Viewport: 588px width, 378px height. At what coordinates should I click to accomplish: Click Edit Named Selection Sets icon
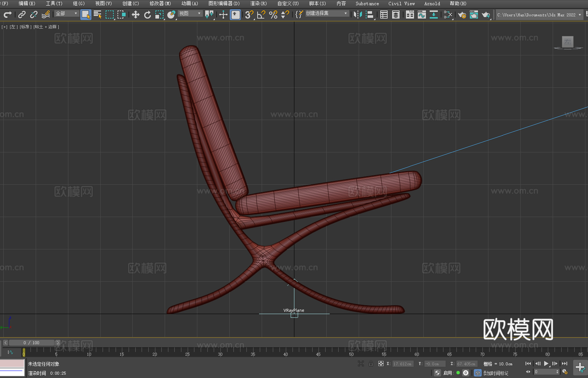(x=299, y=14)
